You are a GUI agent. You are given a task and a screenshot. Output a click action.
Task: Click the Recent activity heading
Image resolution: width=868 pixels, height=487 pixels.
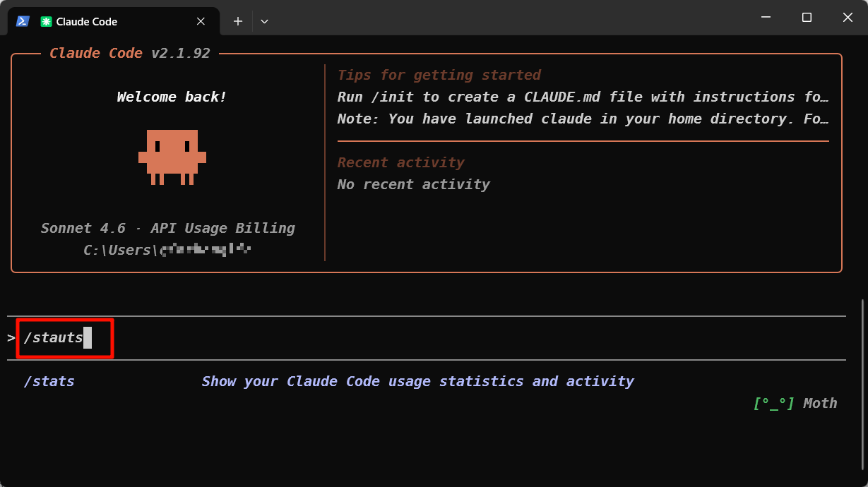[400, 162]
